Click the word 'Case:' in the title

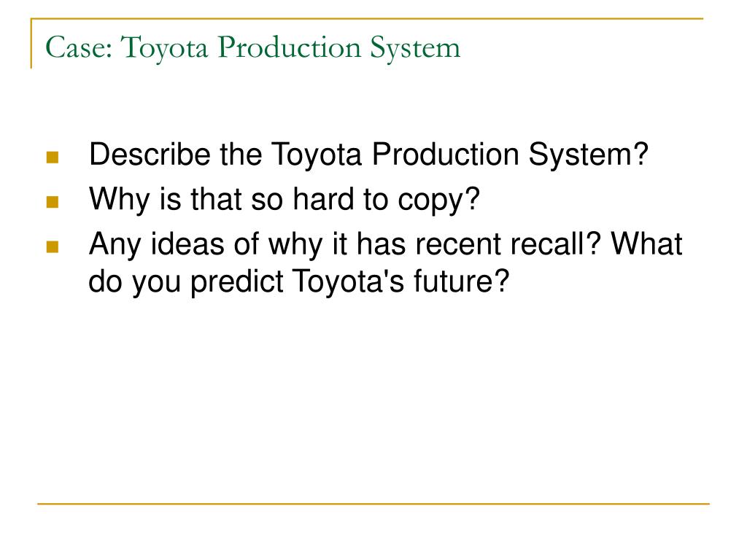79,47
